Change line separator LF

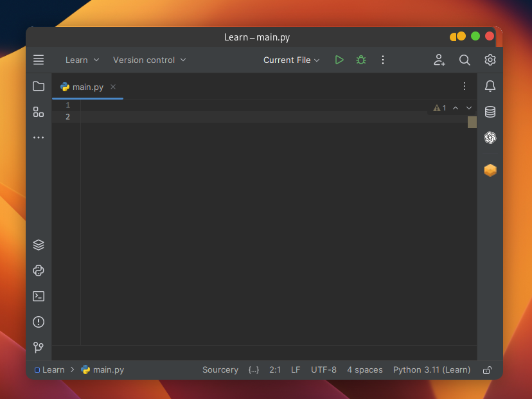click(295, 370)
